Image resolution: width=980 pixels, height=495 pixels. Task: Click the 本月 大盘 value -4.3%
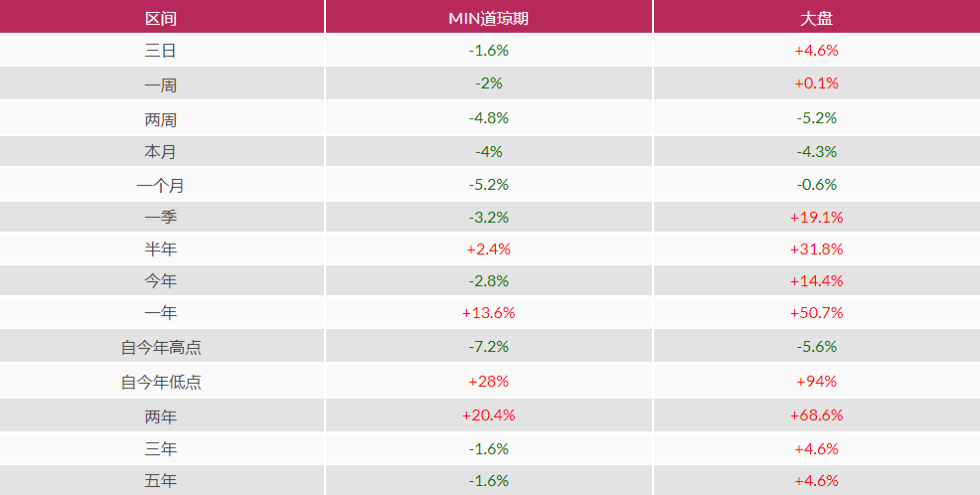coord(816,152)
